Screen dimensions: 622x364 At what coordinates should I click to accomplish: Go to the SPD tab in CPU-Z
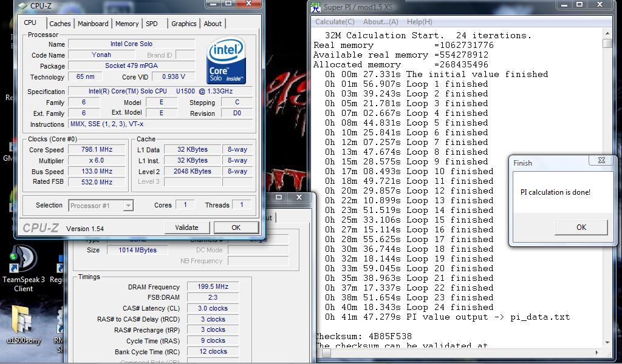[151, 24]
